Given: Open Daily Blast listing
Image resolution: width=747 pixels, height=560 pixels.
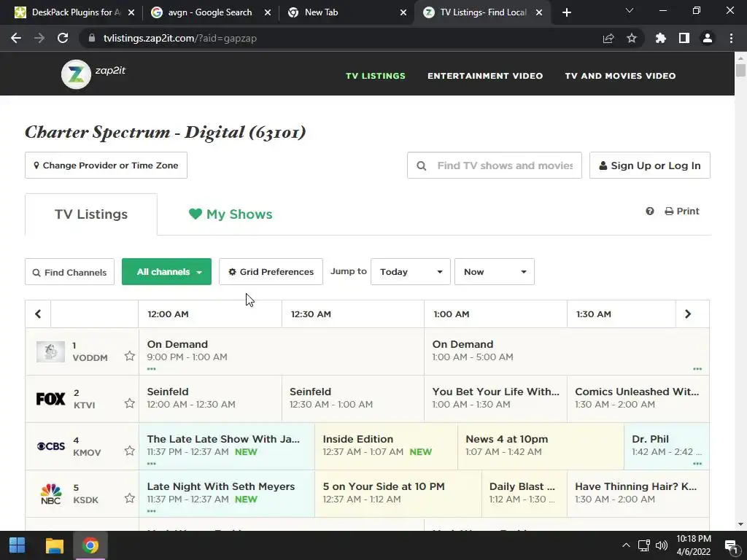Looking at the screenshot, I should [525, 494].
